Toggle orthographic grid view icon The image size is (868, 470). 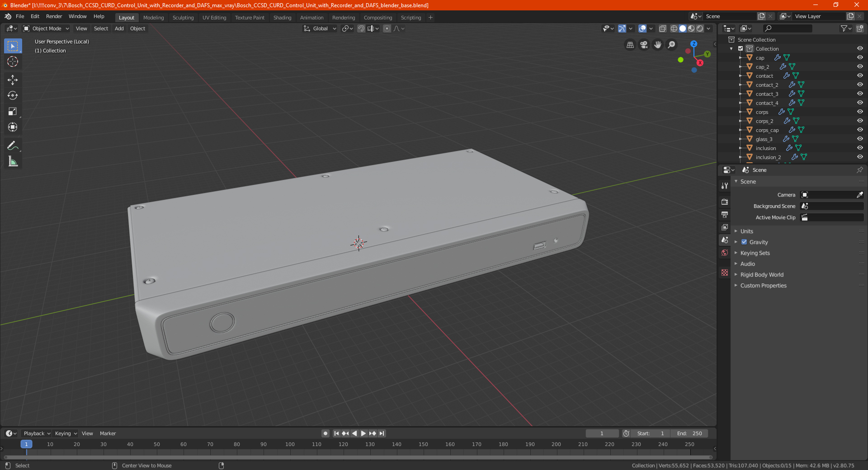(630, 45)
